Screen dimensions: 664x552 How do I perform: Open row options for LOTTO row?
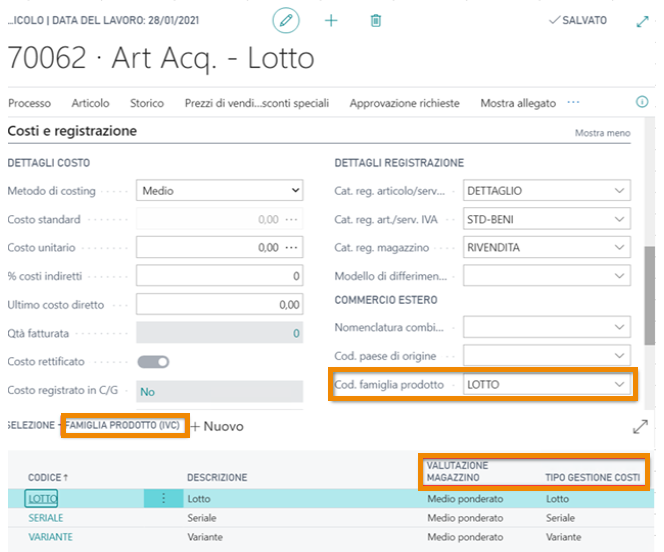click(163, 499)
